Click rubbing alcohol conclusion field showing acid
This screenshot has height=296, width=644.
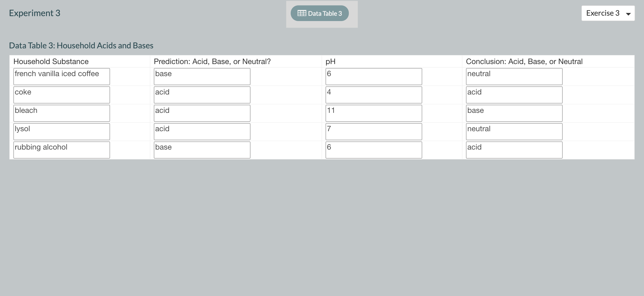(514, 150)
